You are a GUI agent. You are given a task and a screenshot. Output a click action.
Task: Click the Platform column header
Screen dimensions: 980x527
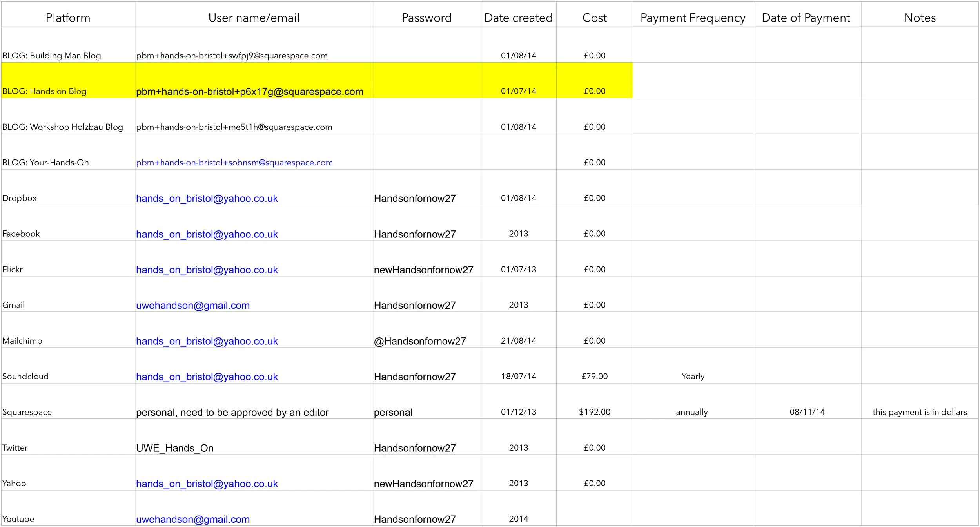pos(68,18)
